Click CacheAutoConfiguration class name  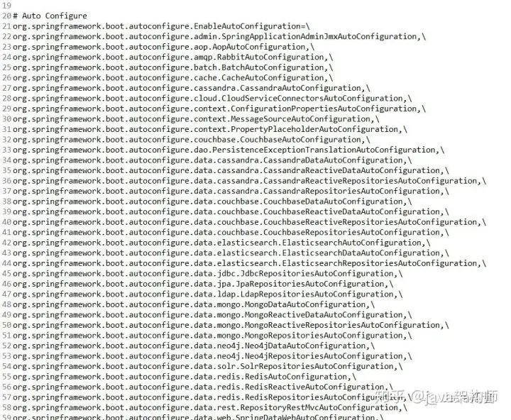[273, 78]
